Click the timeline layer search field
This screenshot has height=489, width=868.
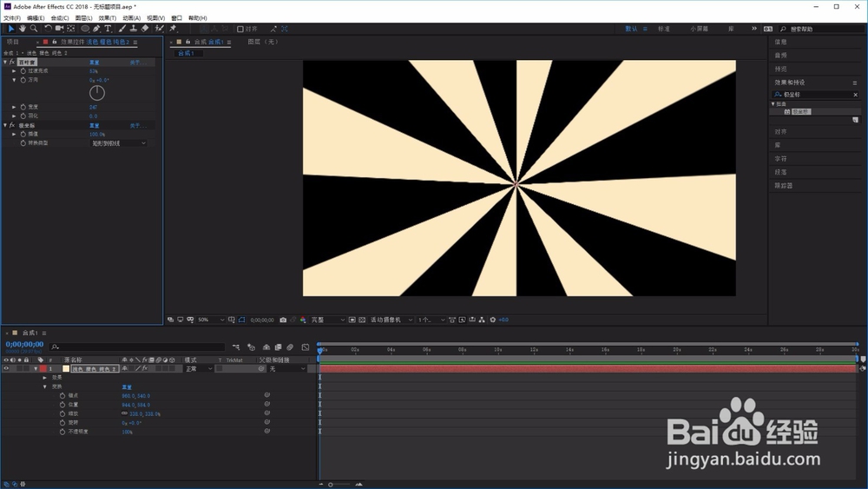137,347
